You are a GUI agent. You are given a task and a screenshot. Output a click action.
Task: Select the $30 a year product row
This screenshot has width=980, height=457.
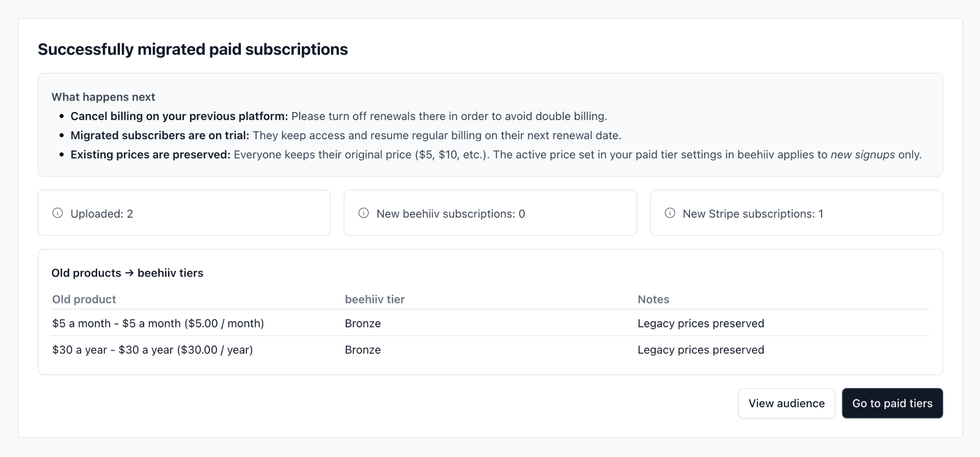(x=152, y=350)
